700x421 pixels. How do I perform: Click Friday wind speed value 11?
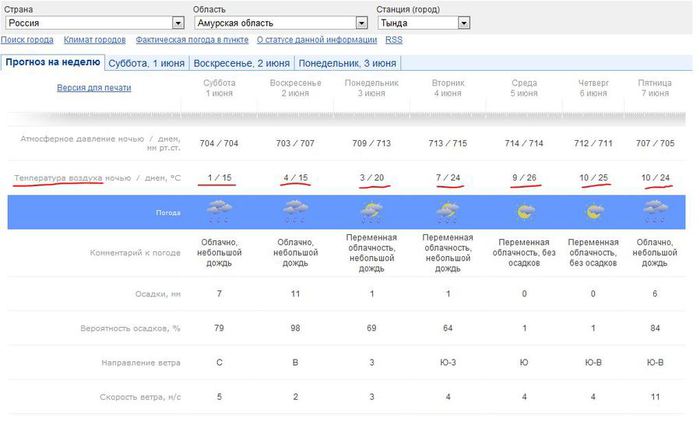point(655,397)
